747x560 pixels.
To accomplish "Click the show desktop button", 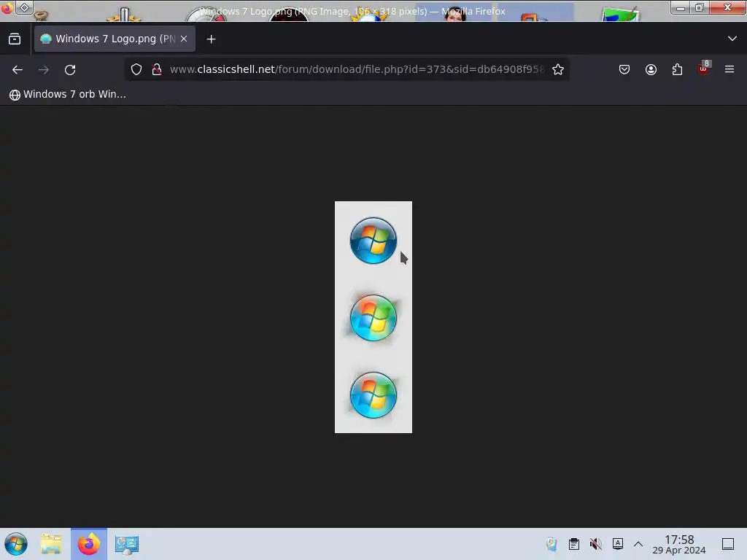I will click(728, 544).
